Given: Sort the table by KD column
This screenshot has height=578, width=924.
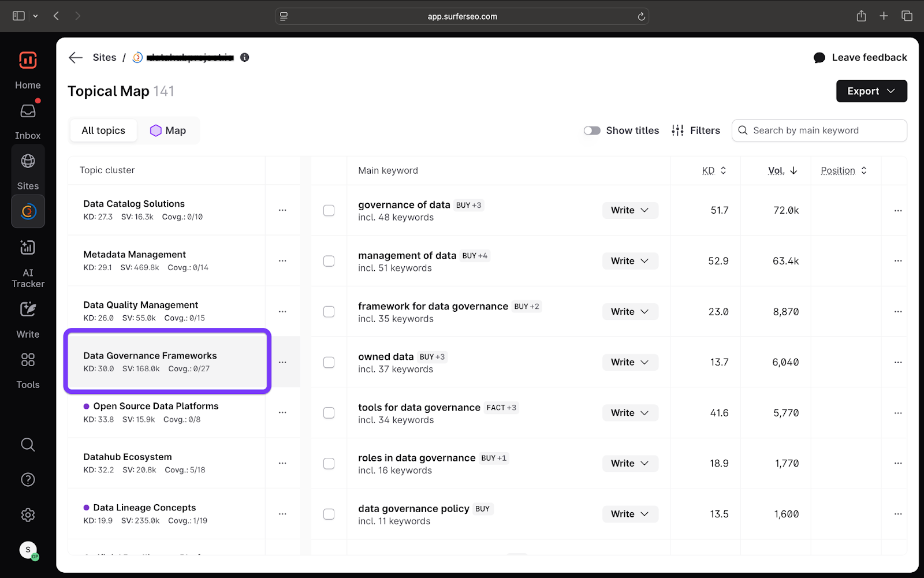Looking at the screenshot, I should tap(714, 170).
